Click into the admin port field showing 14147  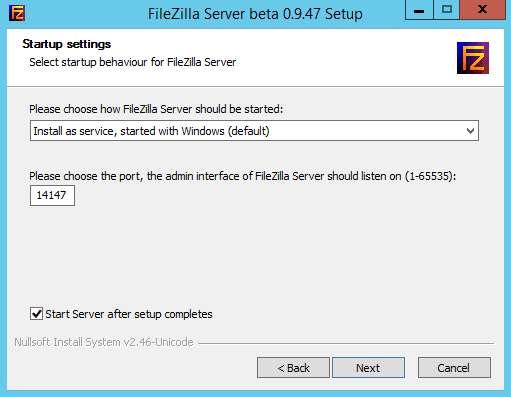52,195
